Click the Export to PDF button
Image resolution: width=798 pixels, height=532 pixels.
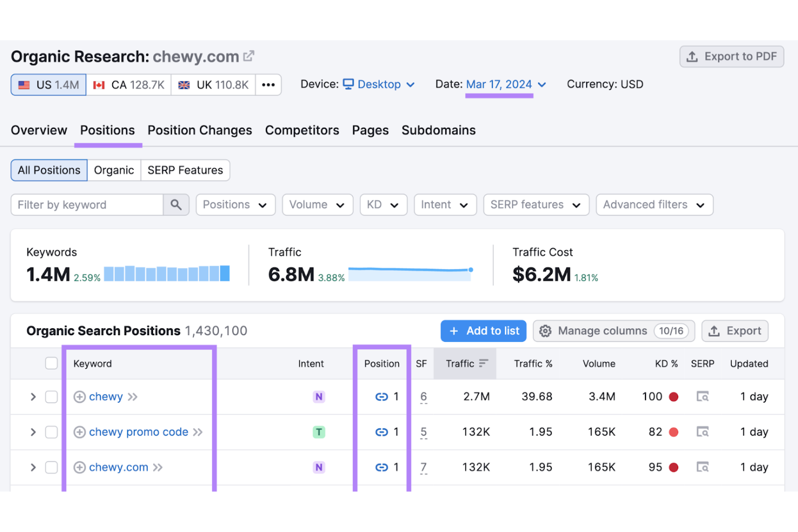pos(732,57)
